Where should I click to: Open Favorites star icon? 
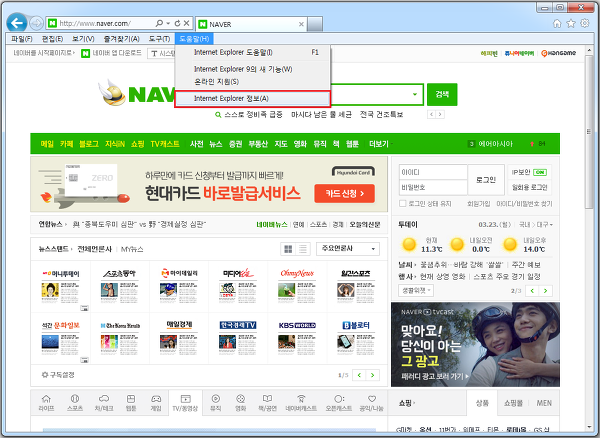(571, 24)
